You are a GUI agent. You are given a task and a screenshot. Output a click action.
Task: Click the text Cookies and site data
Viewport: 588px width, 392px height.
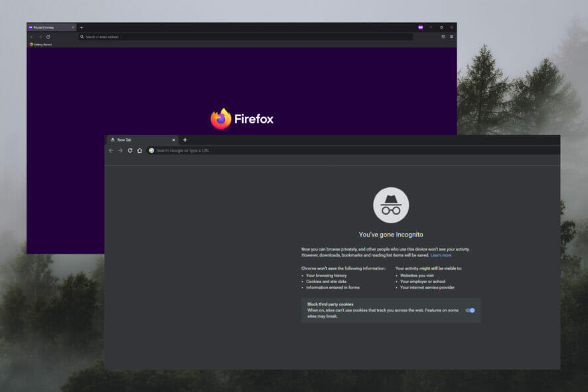pyautogui.click(x=327, y=282)
